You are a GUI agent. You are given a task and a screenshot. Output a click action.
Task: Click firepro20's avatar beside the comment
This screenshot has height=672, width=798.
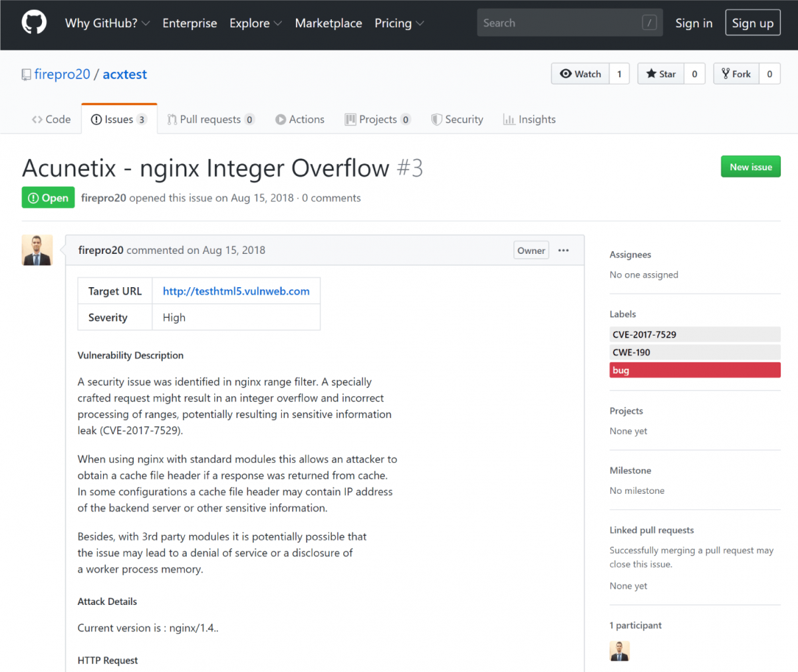point(37,251)
